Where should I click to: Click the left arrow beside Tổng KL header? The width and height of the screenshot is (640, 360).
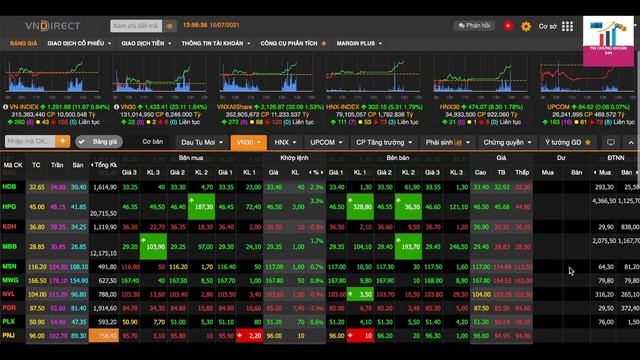(x=92, y=165)
